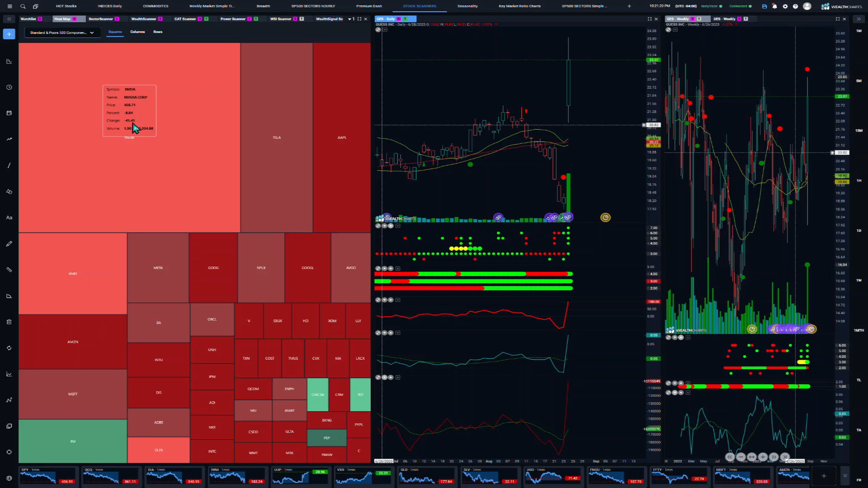
Task: Add a new workspace tab with plus
Action: tap(629, 6)
